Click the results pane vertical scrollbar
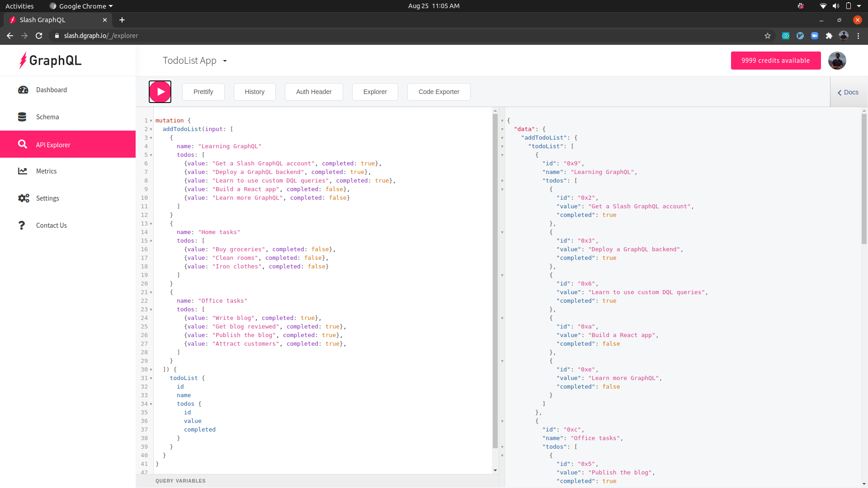The width and height of the screenshot is (868, 488). pyautogui.click(x=864, y=178)
